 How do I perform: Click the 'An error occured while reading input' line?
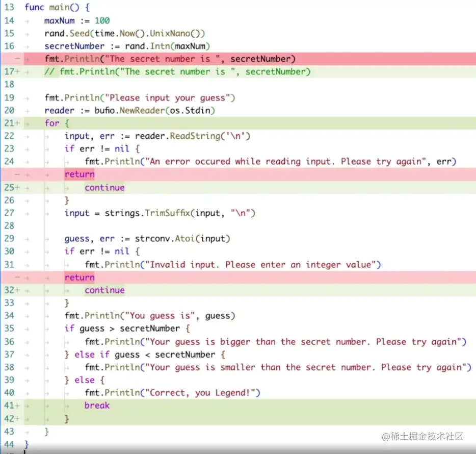[271, 162]
